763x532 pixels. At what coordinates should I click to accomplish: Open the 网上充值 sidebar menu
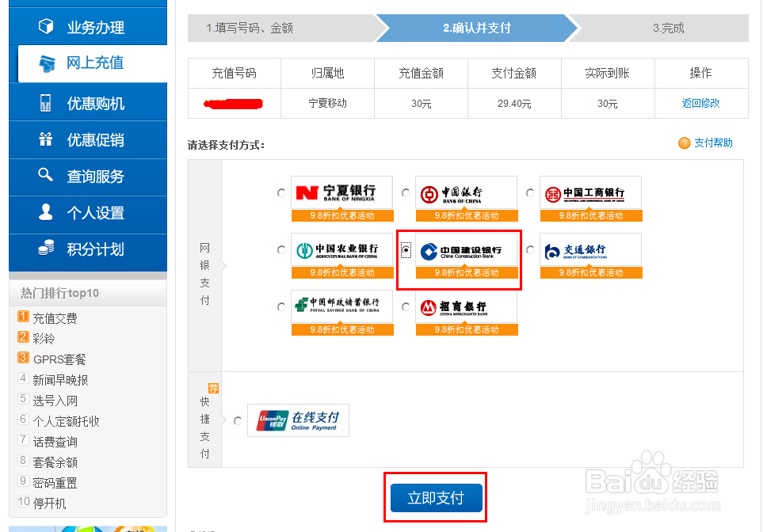point(93,63)
